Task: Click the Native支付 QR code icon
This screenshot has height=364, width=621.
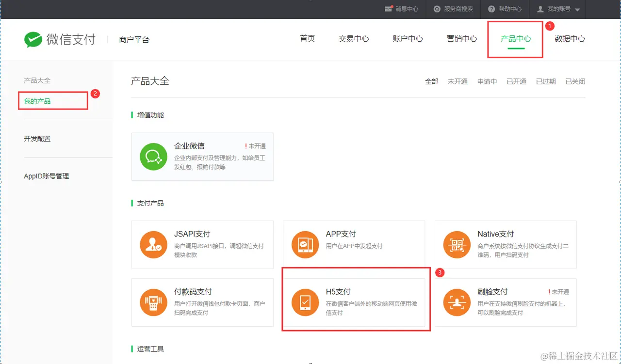Action: coord(457,245)
